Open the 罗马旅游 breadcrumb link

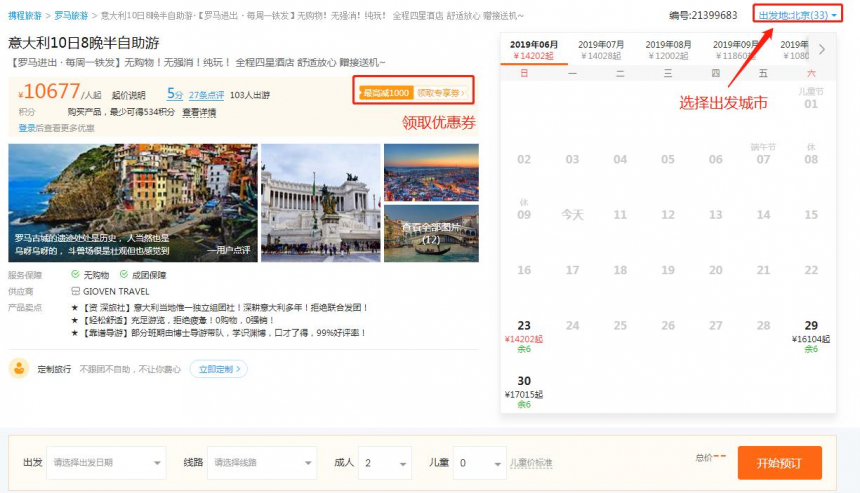[71, 16]
